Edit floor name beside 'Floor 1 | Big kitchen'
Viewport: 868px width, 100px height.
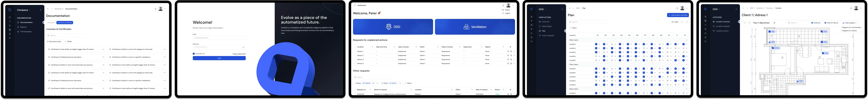tap(775, 23)
